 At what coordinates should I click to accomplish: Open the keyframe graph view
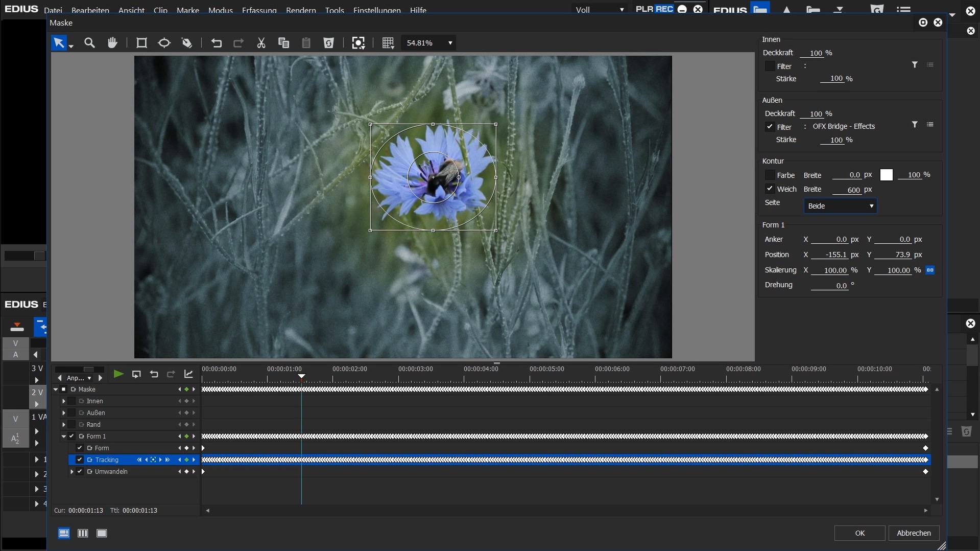[x=188, y=374]
